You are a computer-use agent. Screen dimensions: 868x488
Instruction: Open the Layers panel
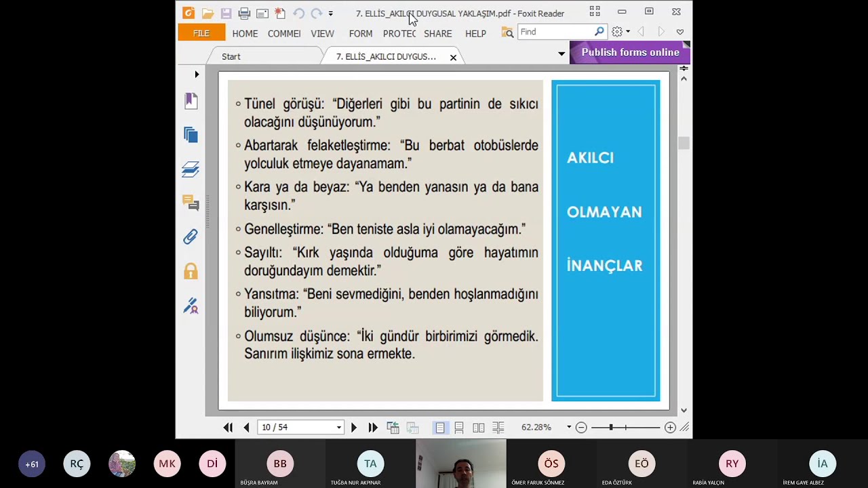click(x=191, y=169)
